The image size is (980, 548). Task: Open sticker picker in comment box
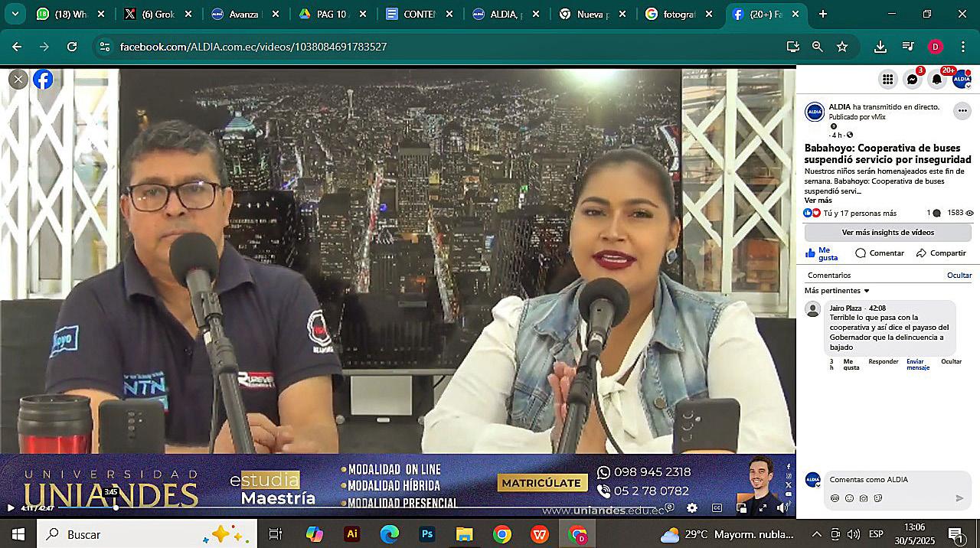click(x=878, y=498)
